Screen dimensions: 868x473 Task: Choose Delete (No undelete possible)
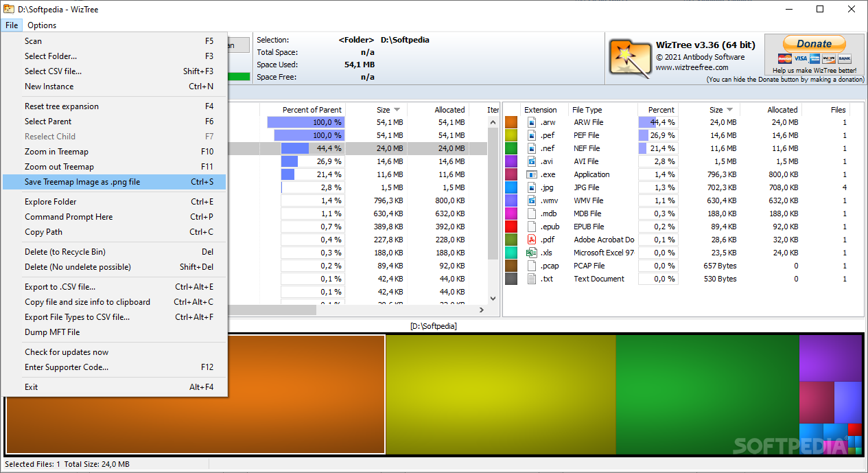(x=114, y=267)
